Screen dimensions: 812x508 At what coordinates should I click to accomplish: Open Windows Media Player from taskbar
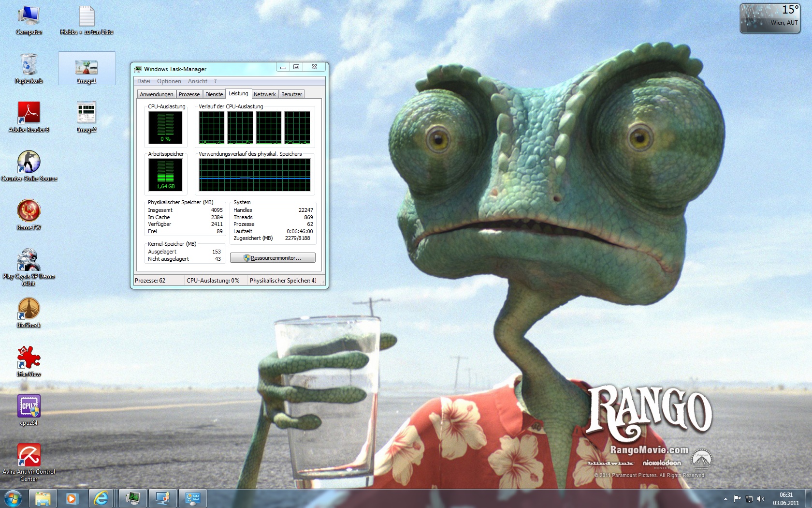[72, 498]
